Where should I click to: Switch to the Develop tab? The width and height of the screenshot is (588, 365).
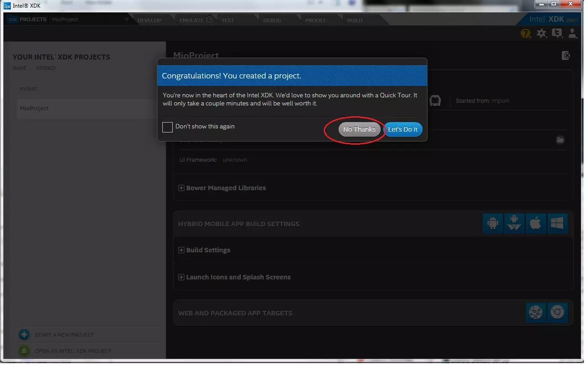[149, 20]
